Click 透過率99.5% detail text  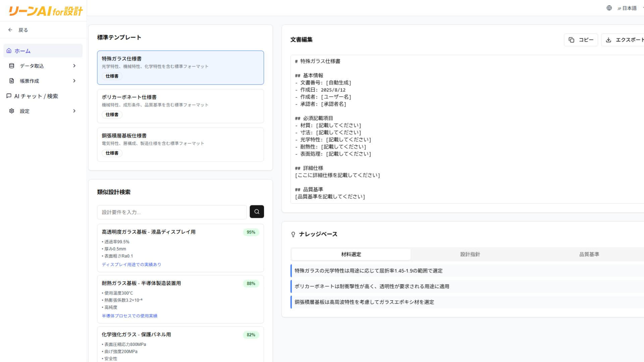pos(115,242)
